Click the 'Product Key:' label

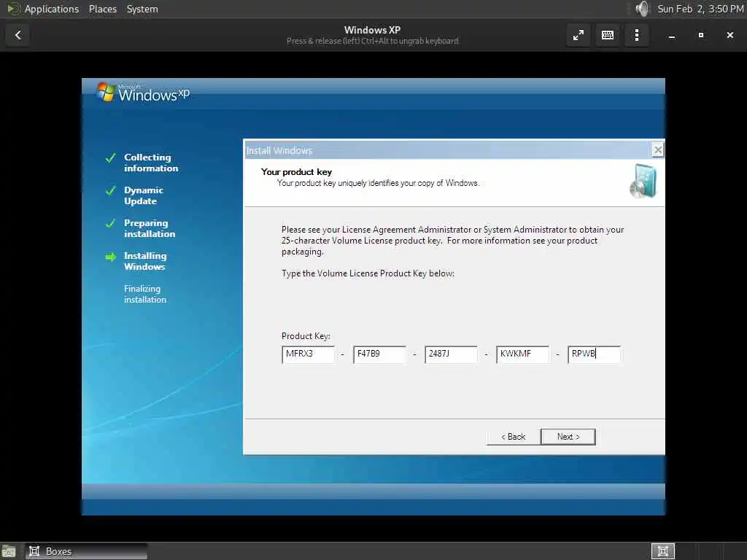point(306,335)
